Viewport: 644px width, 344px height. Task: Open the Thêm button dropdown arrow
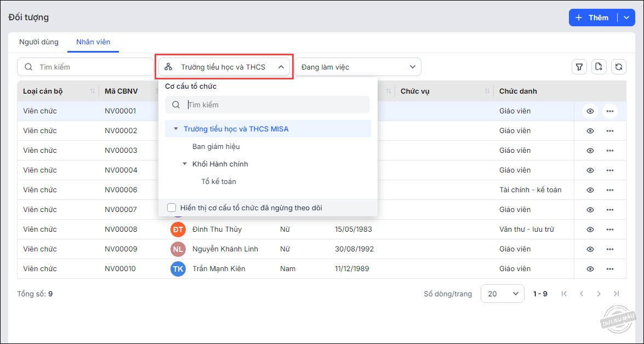[x=626, y=18]
